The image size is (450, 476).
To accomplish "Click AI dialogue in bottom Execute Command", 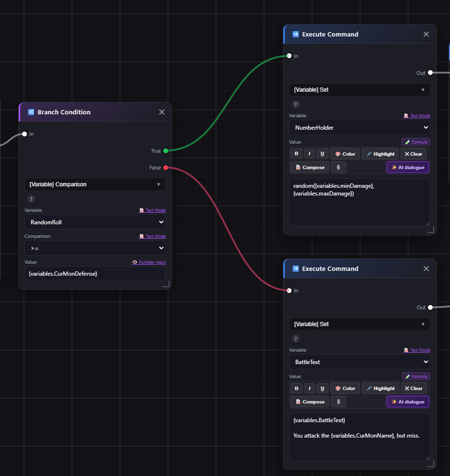I will click(408, 402).
